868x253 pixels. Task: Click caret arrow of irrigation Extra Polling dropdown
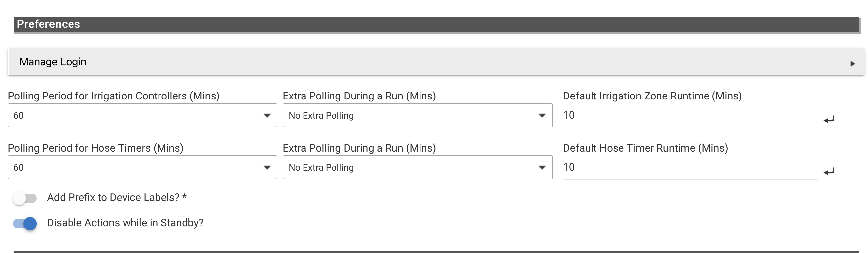(542, 116)
